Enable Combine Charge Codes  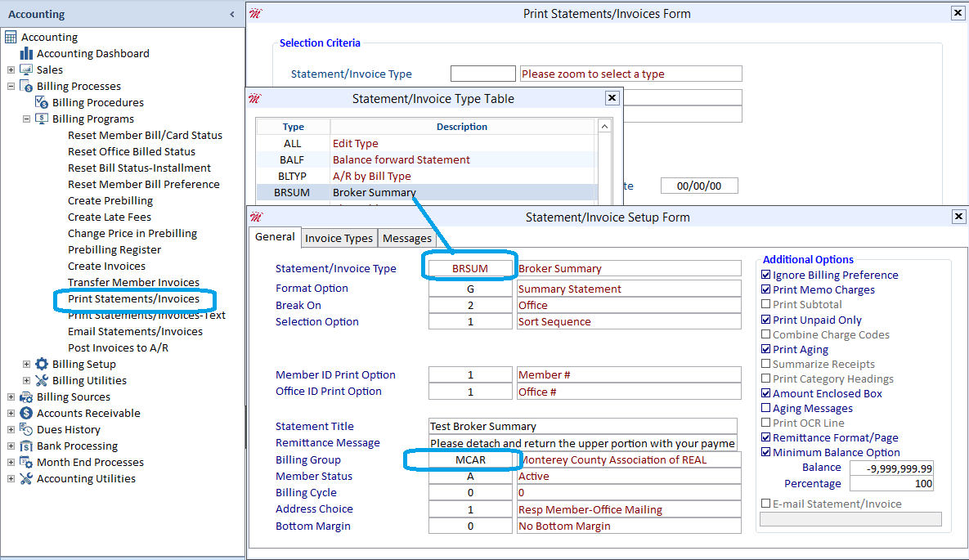[x=765, y=334]
